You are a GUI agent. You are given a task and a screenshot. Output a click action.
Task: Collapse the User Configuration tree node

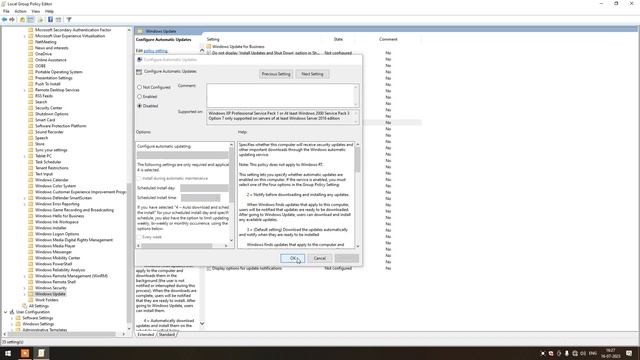(6, 312)
